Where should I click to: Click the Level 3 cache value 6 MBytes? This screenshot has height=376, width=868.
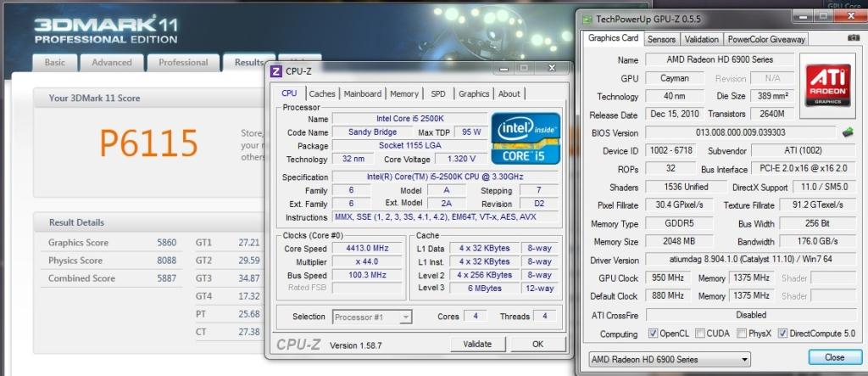tap(484, 289)
